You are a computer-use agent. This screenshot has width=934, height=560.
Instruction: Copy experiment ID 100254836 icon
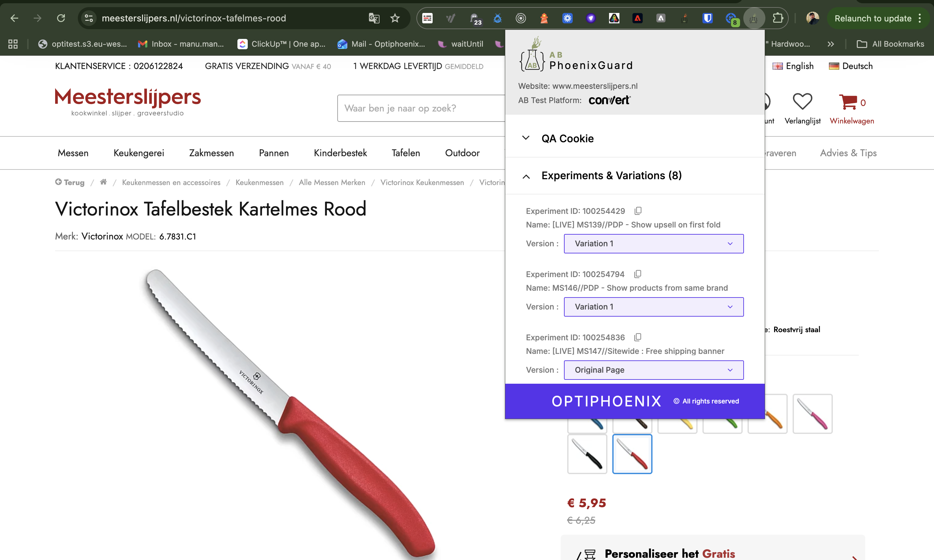tap(638, 337)
